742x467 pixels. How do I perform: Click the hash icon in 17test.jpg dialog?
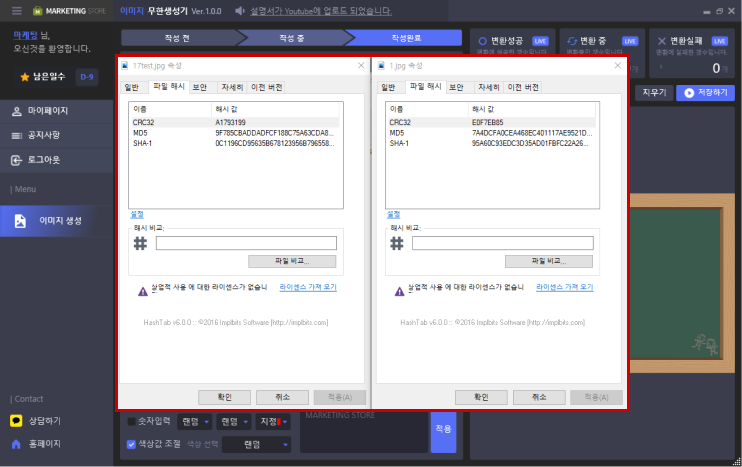(141, 243)
